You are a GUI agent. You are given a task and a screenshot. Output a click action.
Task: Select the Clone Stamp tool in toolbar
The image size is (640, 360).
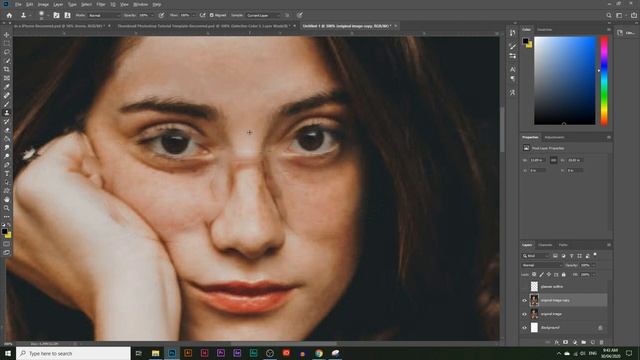(x=7, y=113)
